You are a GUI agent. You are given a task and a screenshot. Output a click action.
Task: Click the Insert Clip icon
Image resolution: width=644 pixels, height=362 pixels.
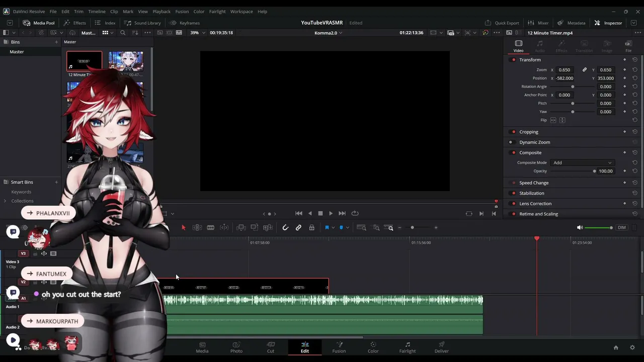tap(241, 228)
